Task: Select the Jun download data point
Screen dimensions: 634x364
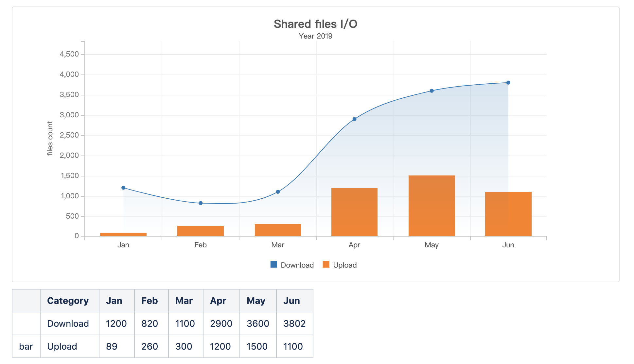Action: pos(508,82)
